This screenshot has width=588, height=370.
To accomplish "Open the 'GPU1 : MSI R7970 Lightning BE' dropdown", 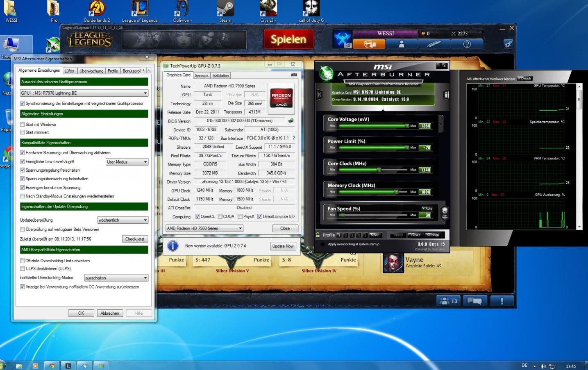I will tap(84, 93).
